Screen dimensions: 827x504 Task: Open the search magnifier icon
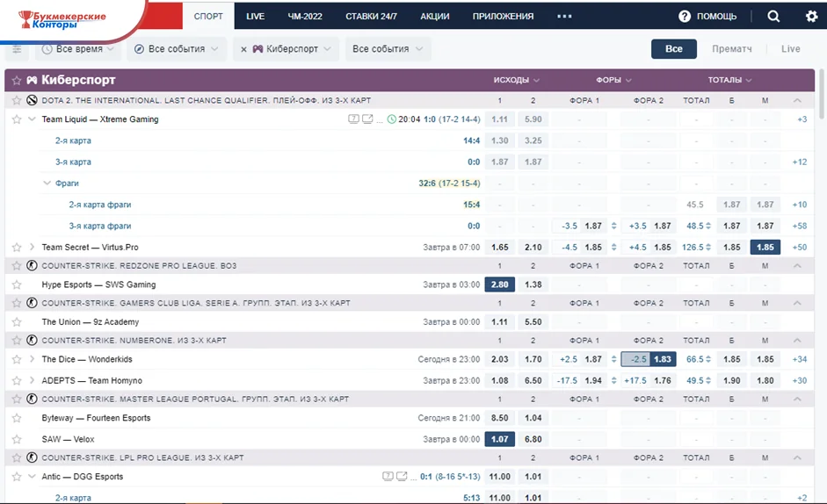[x=773, y=17]
